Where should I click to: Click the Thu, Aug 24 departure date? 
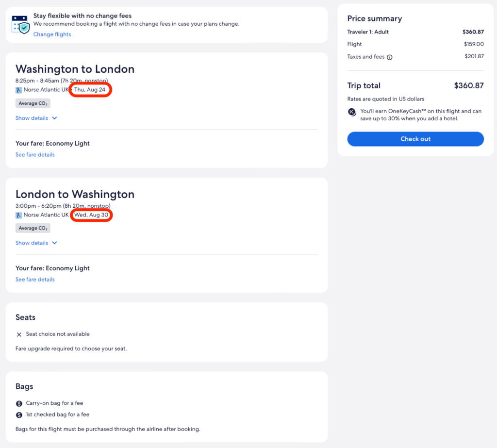click(90, 90)
